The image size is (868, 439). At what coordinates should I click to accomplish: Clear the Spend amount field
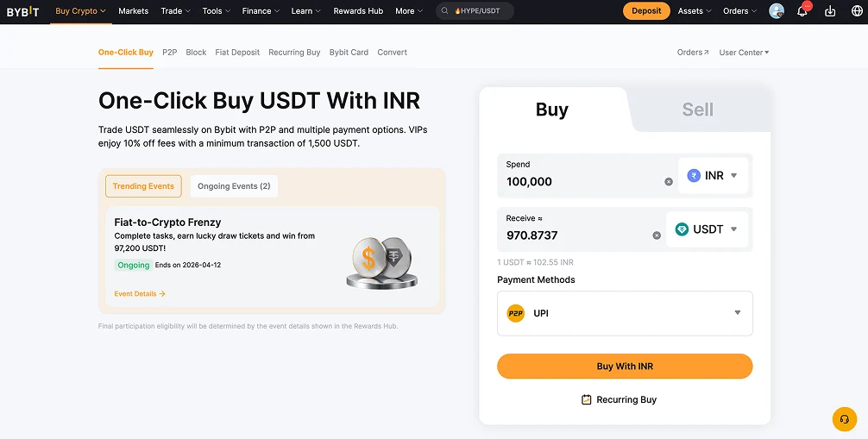pyautogui.click(x=669, y=182)
